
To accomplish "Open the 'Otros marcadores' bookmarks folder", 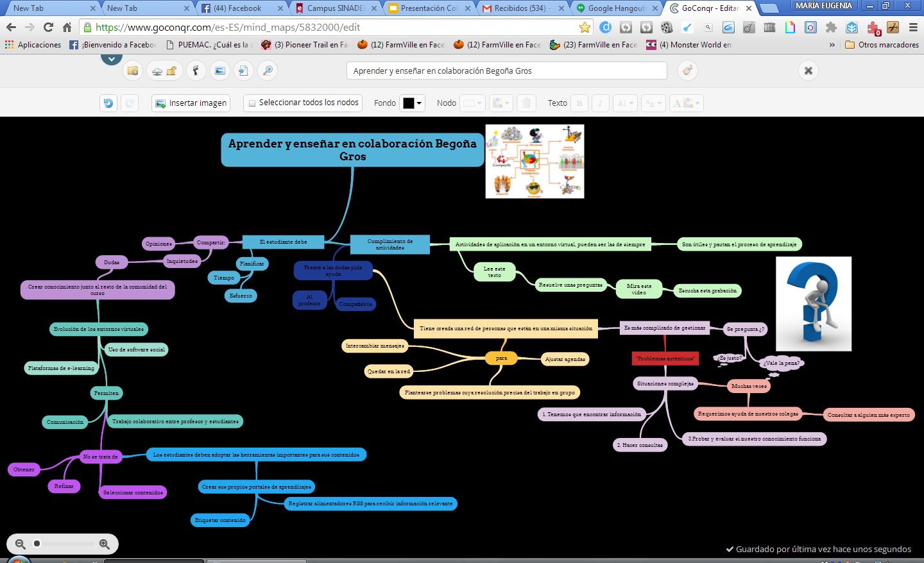I will click(882, 45).
